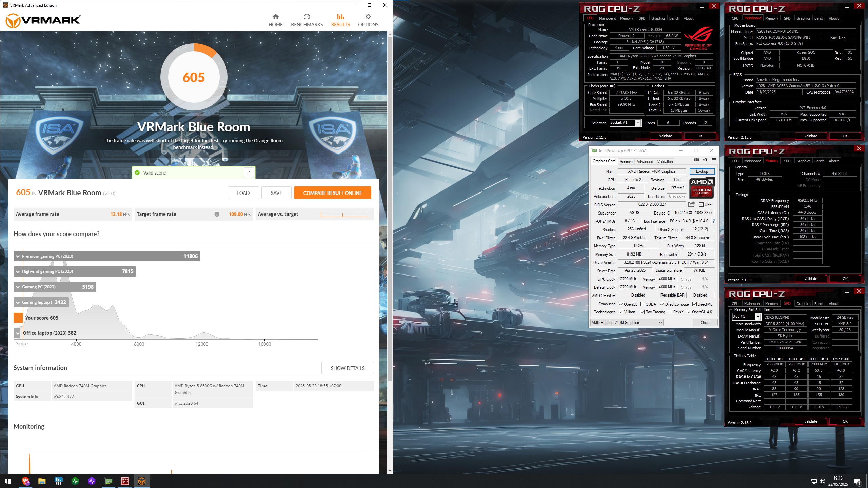Toggle the DirectML checkbox in GPU-Z
The height and width of the screenshot is (488, 868).
tap(694, 304)
